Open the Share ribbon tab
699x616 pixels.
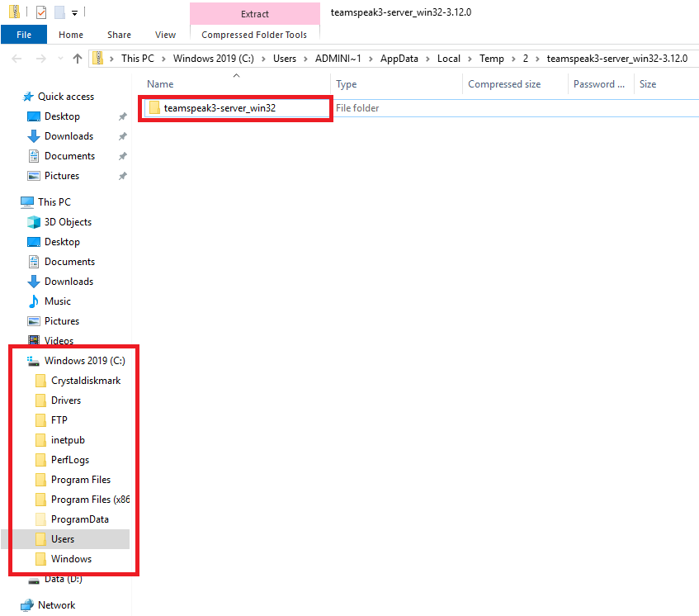[119, 35]
